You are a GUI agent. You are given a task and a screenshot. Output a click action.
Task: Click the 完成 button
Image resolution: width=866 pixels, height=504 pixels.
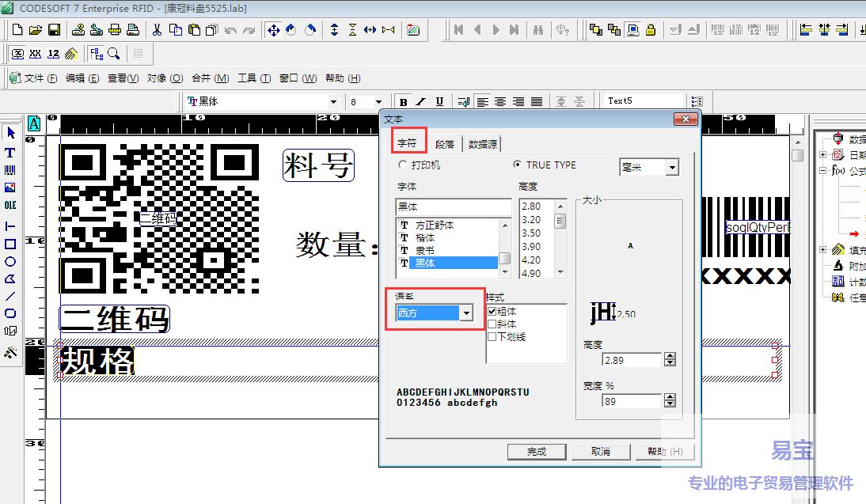[537, 452]
